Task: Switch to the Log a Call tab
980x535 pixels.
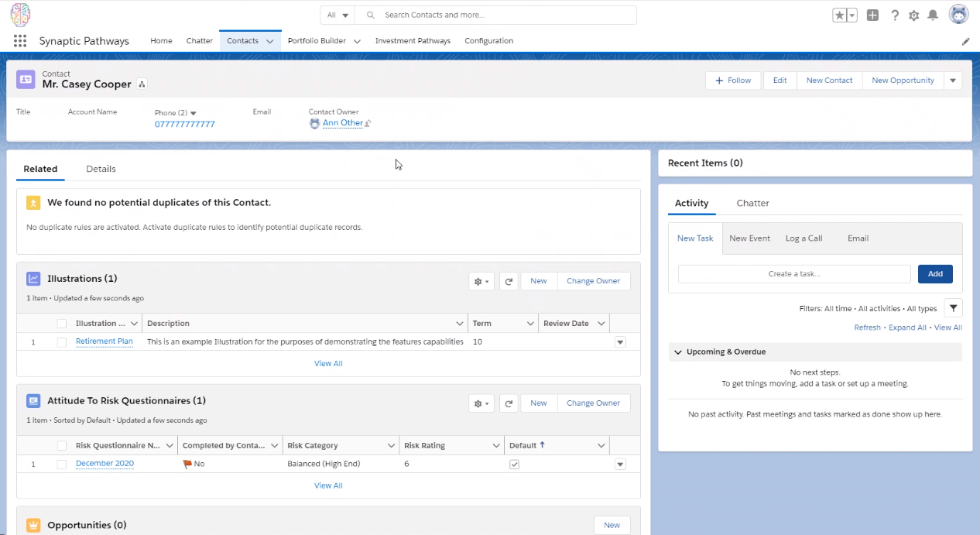Action: click(804, 238)
